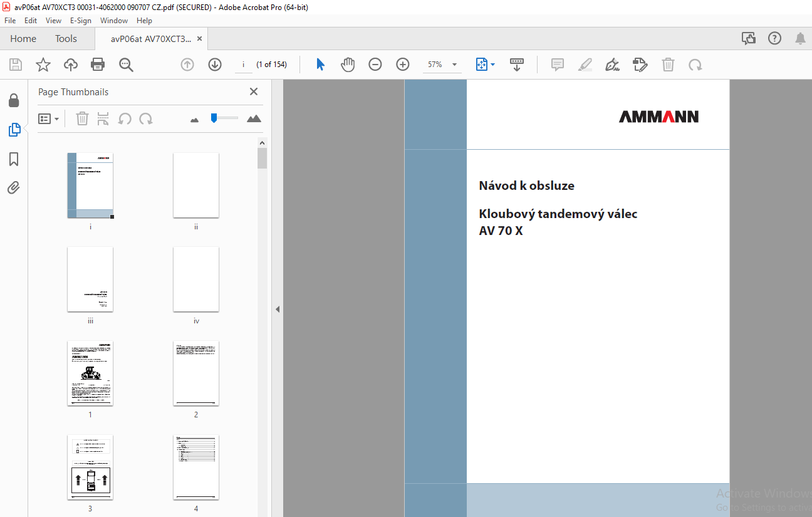The height and width of the screenshot is (517, 812).
Task: Click the 'Kloubový tandemový válec' text
Action: click(x=558, y=214)
